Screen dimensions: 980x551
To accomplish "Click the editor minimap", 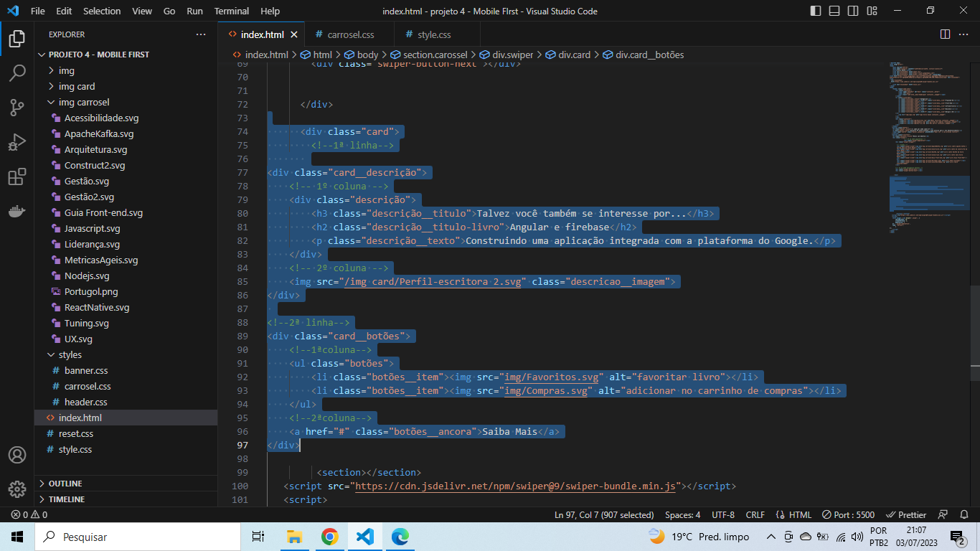I will (x=929, y=283).
